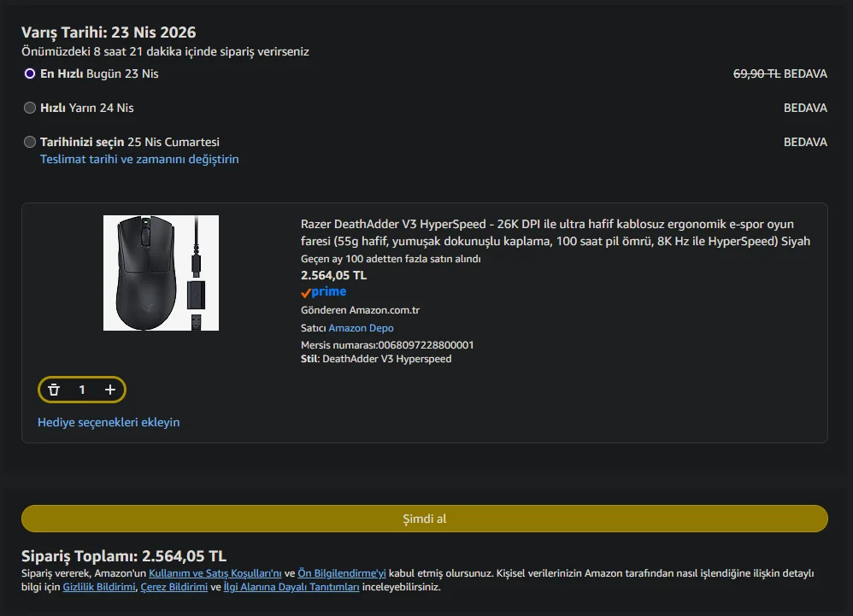Click the struck-through 69,90 TL shipping price
This screenshot has width=853, height=616.
(x=756, y=73)
